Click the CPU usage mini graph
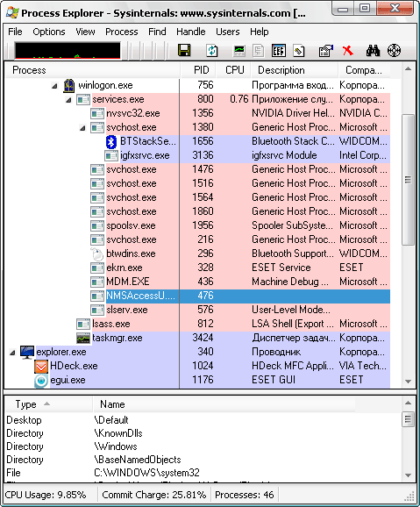 68,51
